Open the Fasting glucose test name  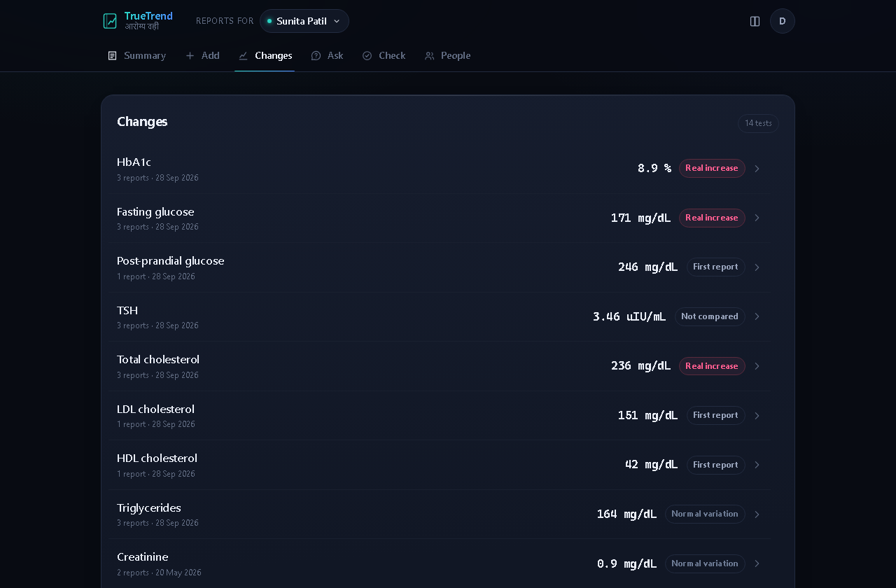coord(155,211)
